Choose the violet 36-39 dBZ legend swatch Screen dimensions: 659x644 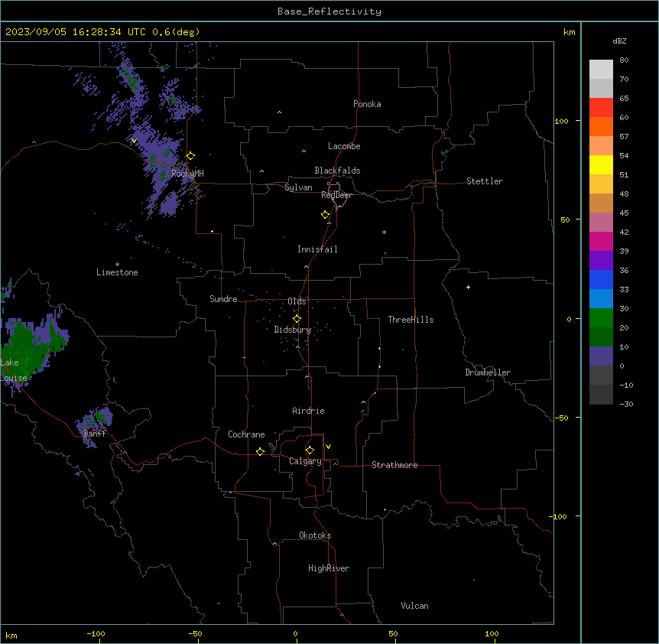pos(601,261)
